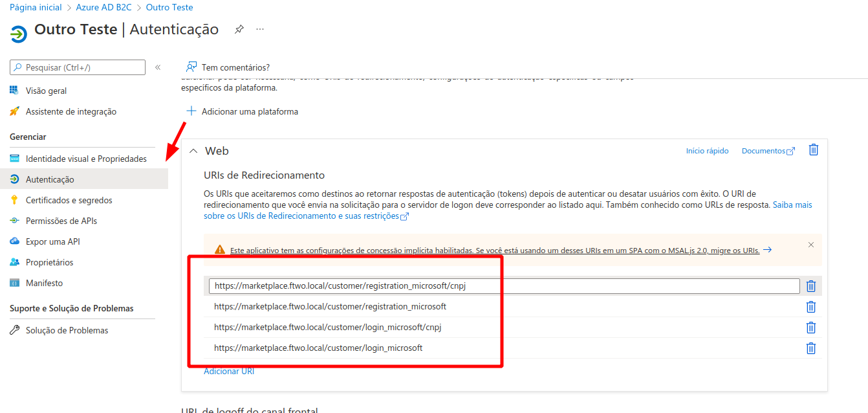Viewport: 868px width, 413px height.
Task: Click the plus icon for Adicionar uma plataforma
Action: (191, 111)
